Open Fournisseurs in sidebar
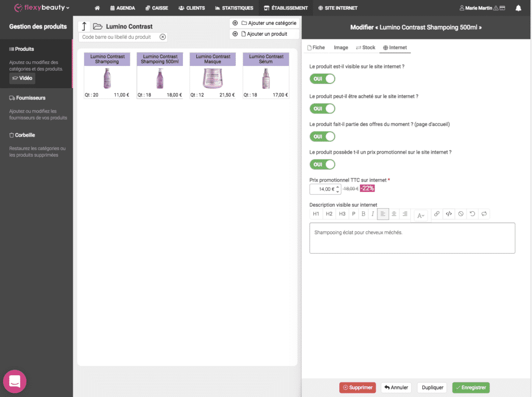 28,98
